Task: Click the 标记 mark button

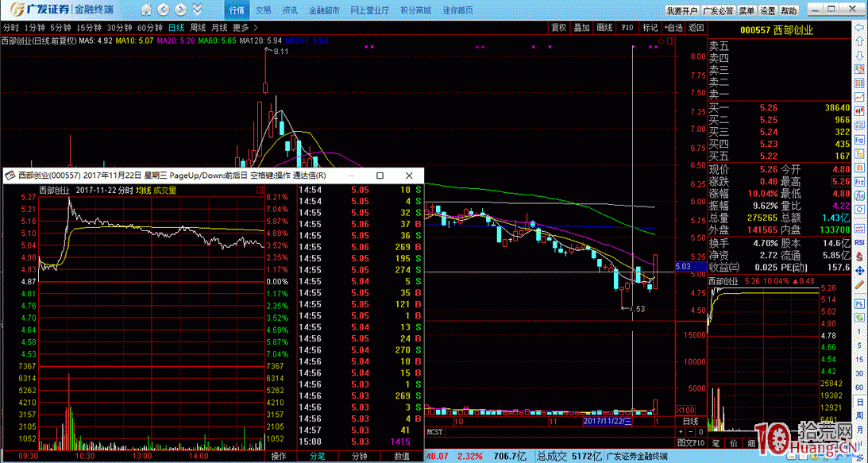Action: pos(650,27)
